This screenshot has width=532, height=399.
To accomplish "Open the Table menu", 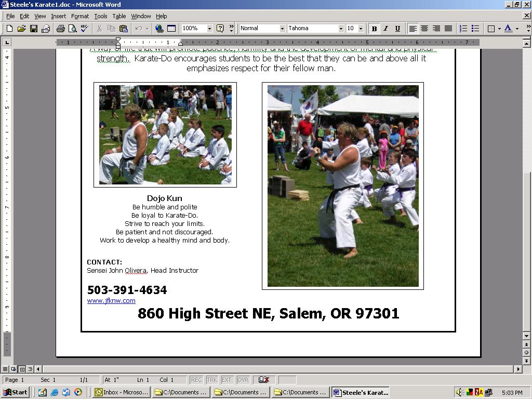I will pyautogui.click(x=119, y=16).
